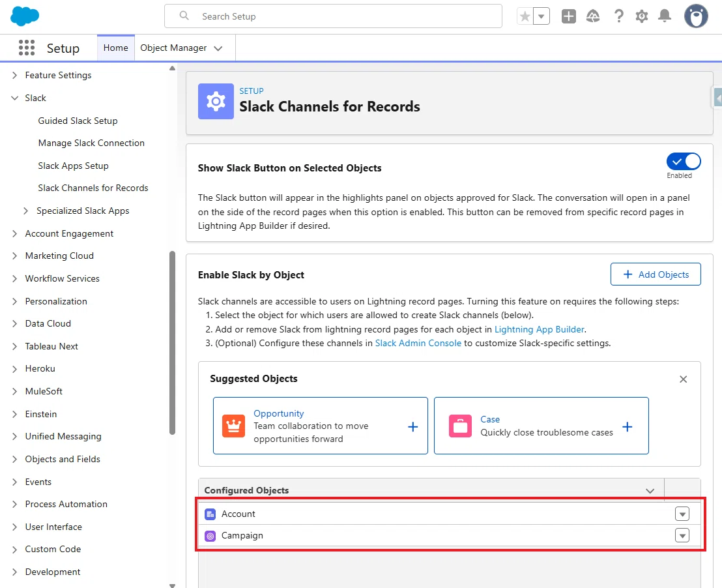The height and width of the screenshot is (588, 722).
Task: Click the Salesforce cloud logo
Action: point(25,16)
